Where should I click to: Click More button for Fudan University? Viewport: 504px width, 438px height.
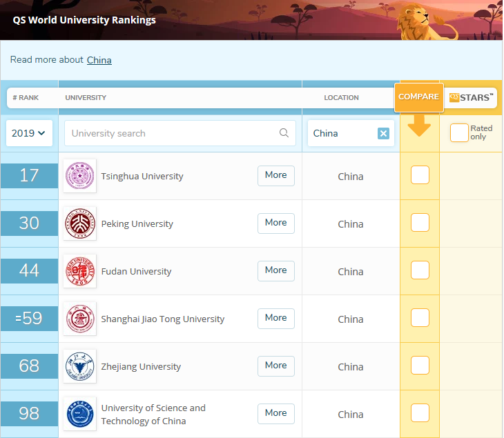(275, 270)
